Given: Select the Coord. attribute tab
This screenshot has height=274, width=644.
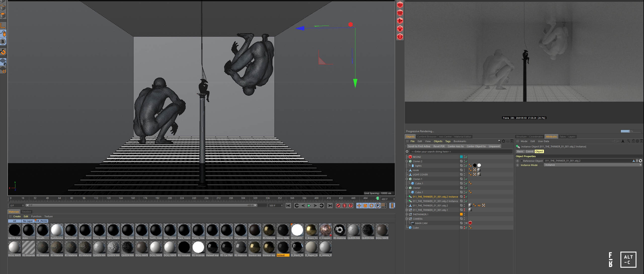Looking at the screenshot, I should click(530, 152).
